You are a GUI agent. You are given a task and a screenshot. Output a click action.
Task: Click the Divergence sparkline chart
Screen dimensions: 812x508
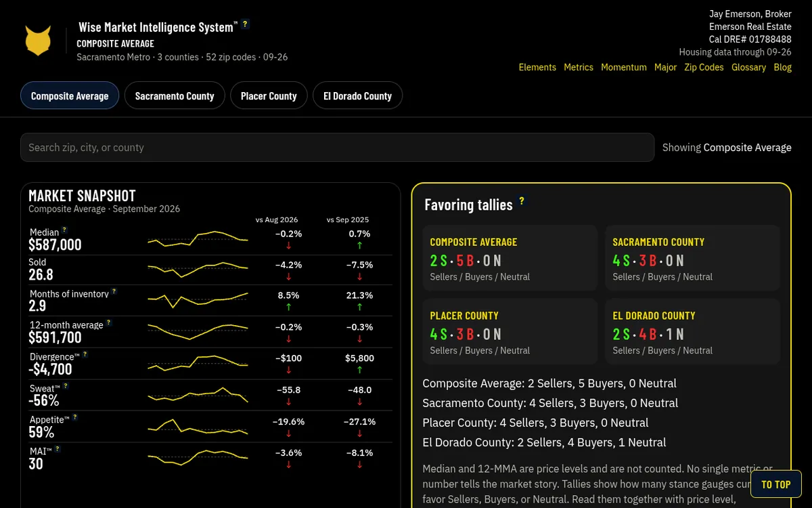tap(198, 362)
